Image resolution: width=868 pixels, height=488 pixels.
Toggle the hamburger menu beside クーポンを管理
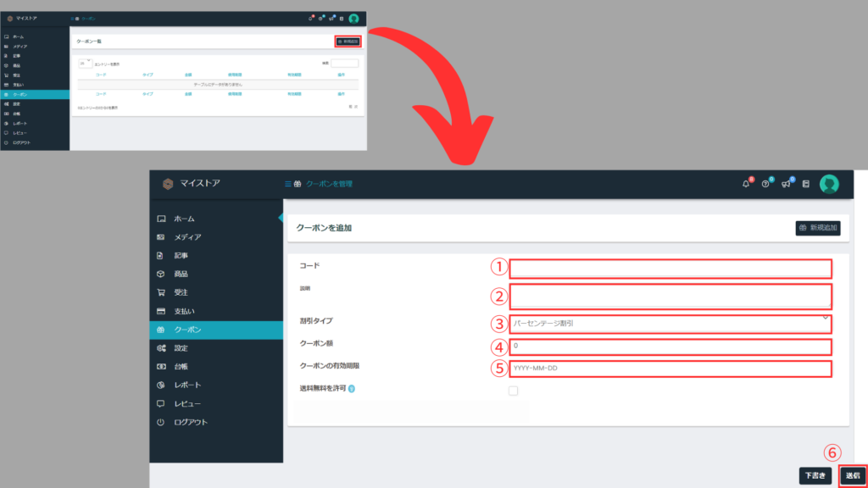coord(287,184)
